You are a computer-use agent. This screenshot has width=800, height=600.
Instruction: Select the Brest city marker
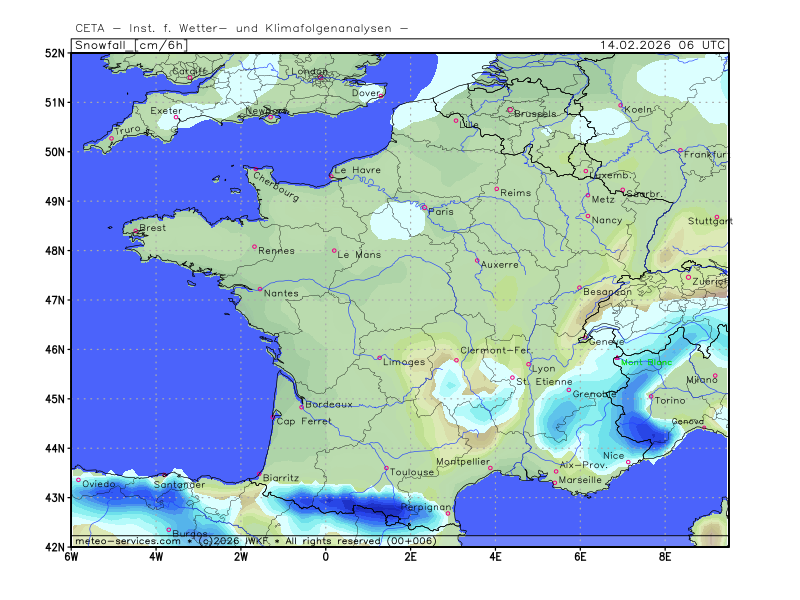(x=135, y=232)
